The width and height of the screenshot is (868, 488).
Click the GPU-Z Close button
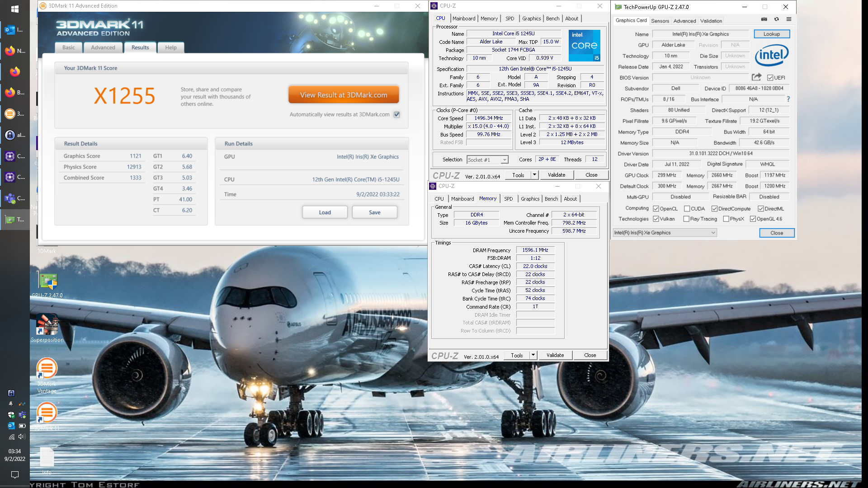click(x=777, y=233)
